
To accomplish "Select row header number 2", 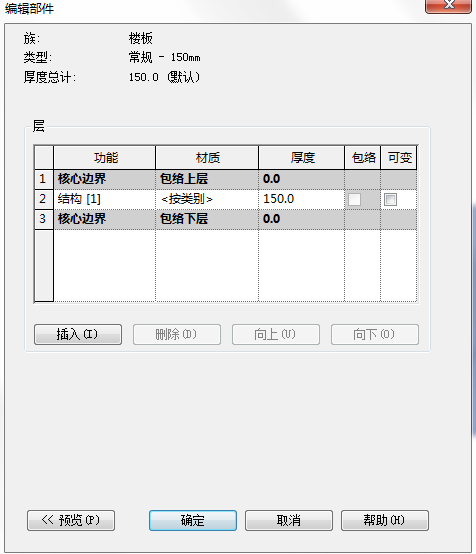I will point(44,199).
